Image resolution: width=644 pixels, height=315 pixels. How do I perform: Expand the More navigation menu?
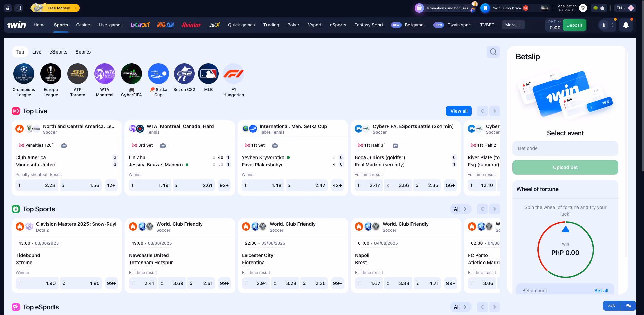[513, 25]
